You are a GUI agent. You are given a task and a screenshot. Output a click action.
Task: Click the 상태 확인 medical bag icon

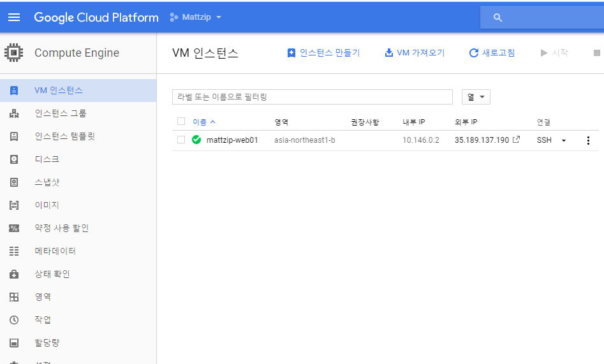pos(14,274)
